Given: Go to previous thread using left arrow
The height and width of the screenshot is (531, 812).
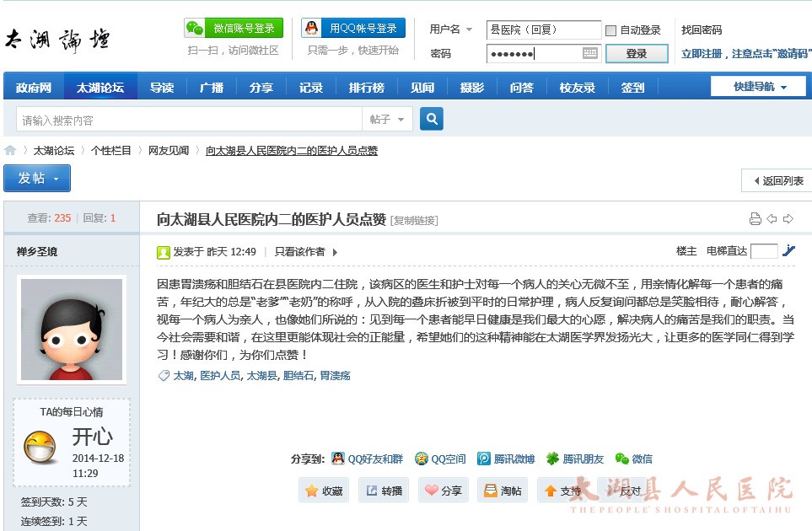Looking at the screenshot, I should coord(772,219).
